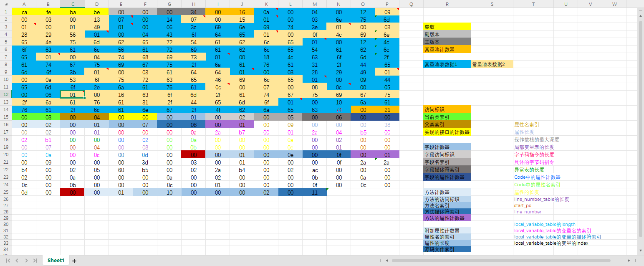Select cell P16 containing 38
This screenshot has height=266, width=644.
click(x=387, y=125)
